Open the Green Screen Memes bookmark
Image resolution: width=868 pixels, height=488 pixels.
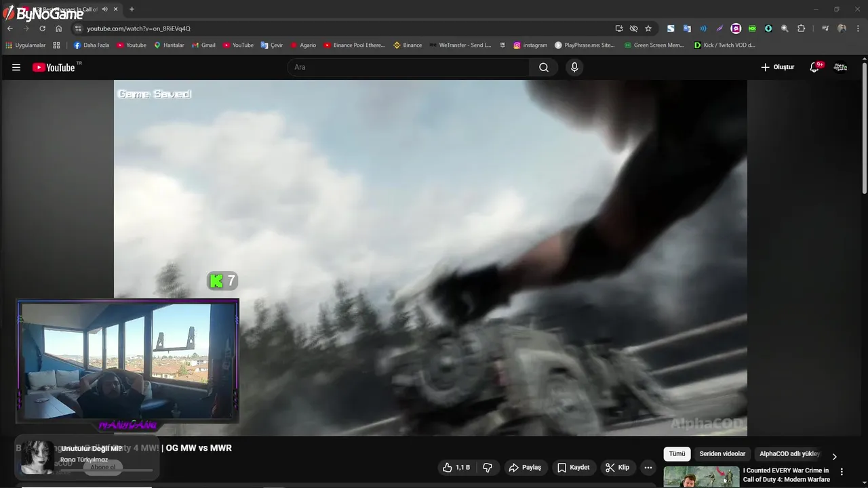tap(654, 45)
